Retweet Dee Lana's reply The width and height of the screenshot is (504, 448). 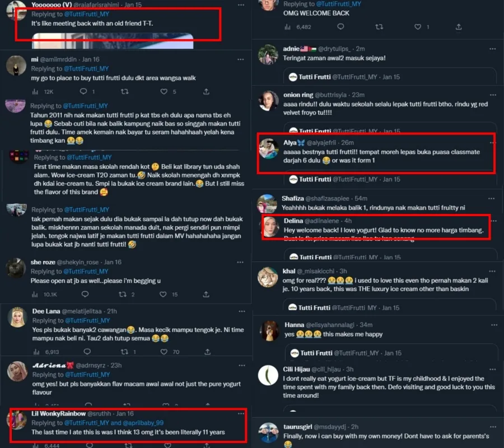pos(125,352)
